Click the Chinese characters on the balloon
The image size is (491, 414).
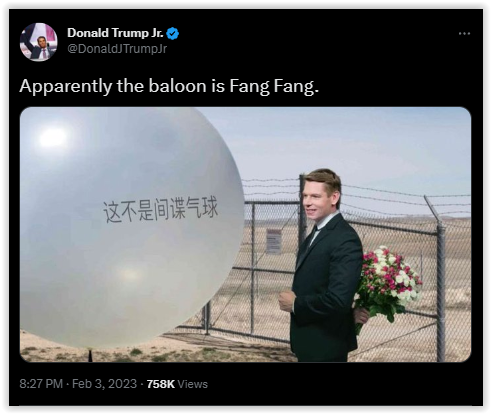pyautogui.click(x=160, y=209)
